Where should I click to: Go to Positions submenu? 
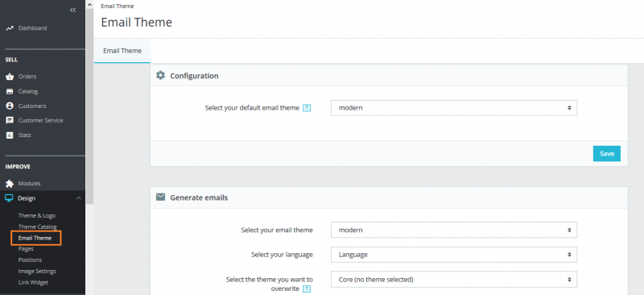[30, 260]
